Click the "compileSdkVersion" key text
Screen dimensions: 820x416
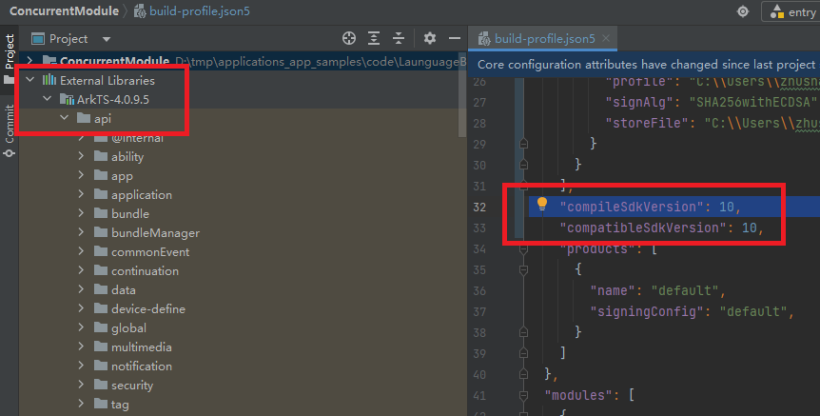click(x=631, y=207)
